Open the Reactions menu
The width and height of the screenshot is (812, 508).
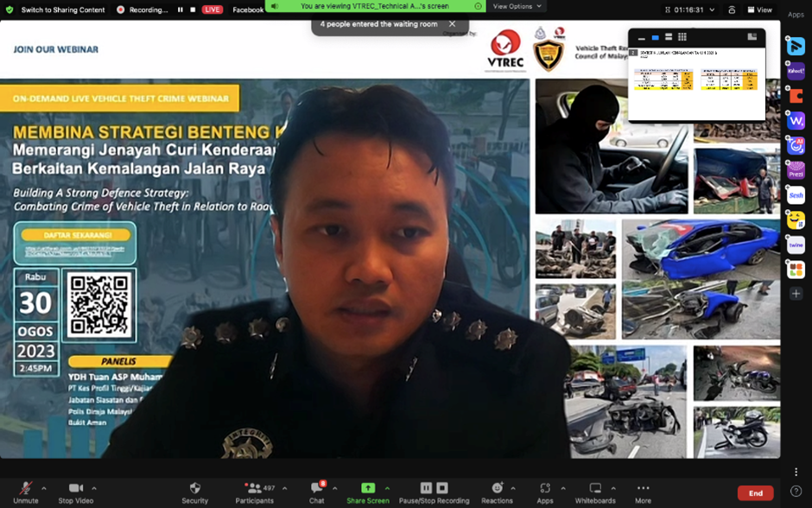click(497, 489)
